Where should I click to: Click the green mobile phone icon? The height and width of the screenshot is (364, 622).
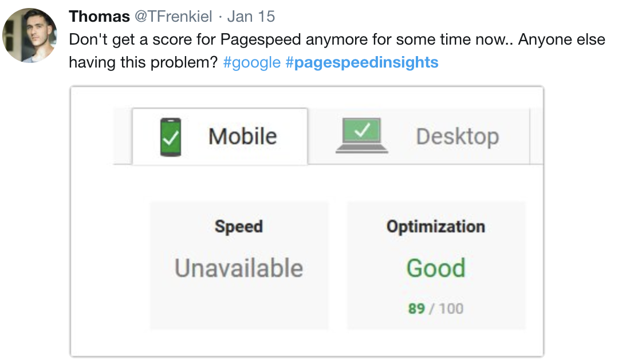[x=171, y=137]
